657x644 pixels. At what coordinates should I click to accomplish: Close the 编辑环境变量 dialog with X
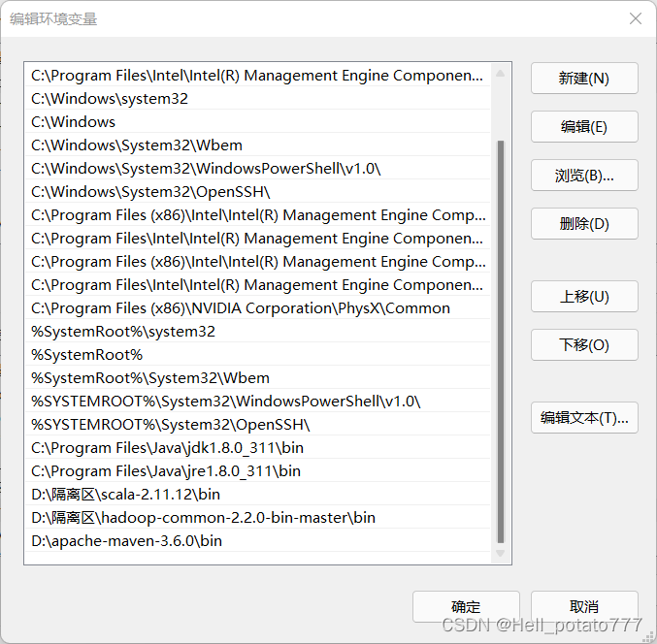click(636, 18)
